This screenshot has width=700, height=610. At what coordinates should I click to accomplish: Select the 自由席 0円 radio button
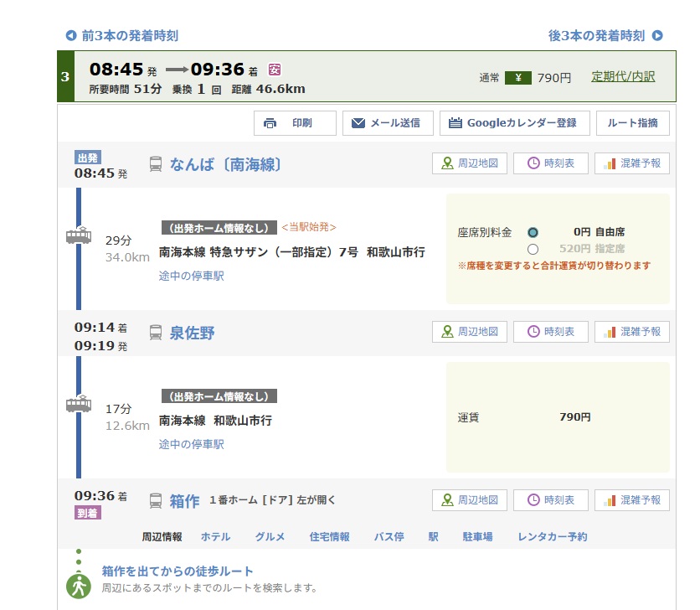click(x=533, y=232)
